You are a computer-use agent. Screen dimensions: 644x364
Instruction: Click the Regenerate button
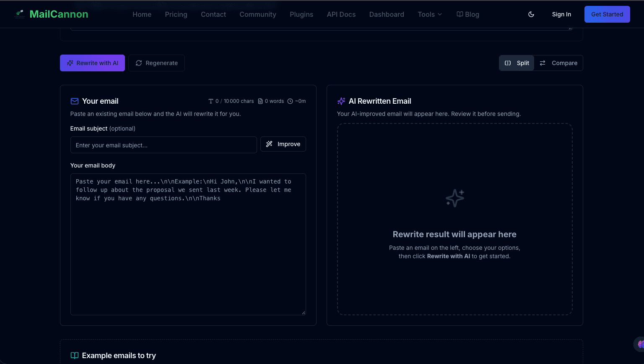[x=156, y=63]
